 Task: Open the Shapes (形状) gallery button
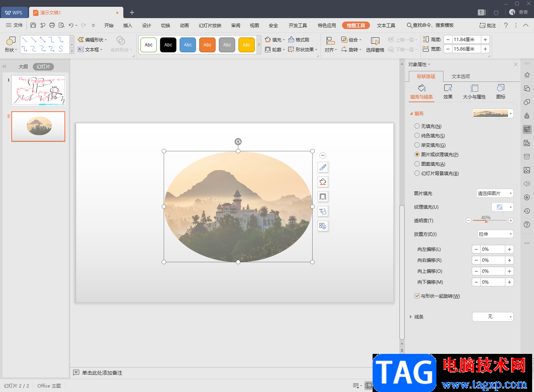pyautogui.click(x=11, y=45)
